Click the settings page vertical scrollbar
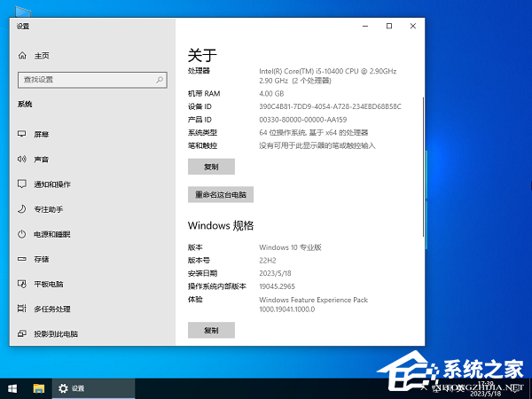 click(423, 133)
